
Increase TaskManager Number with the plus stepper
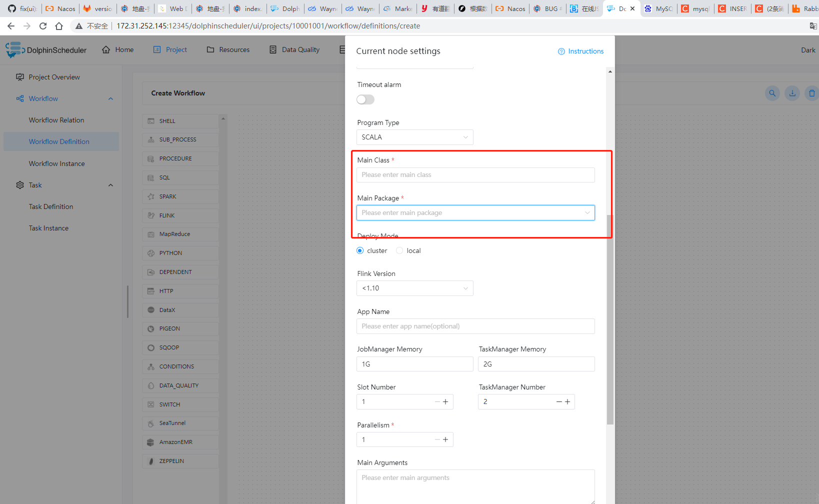[567, 401]
